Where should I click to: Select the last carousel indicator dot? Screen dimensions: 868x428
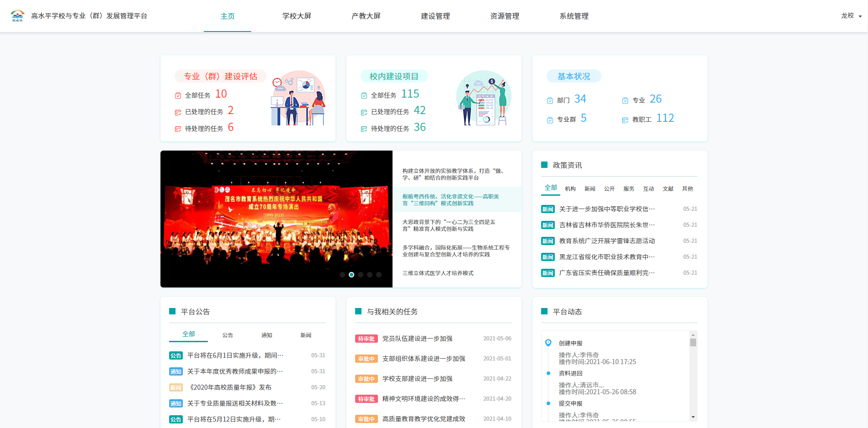pos(379,275)
